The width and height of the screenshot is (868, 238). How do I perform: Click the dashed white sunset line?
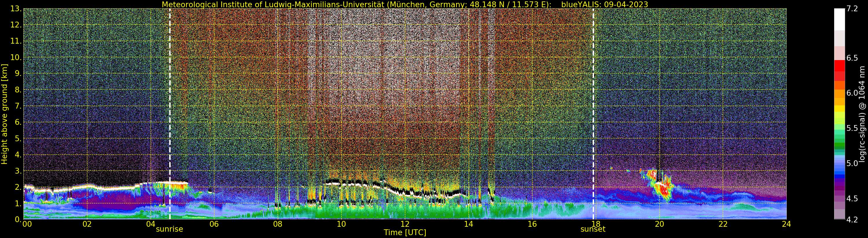click(x=594, y=114)
